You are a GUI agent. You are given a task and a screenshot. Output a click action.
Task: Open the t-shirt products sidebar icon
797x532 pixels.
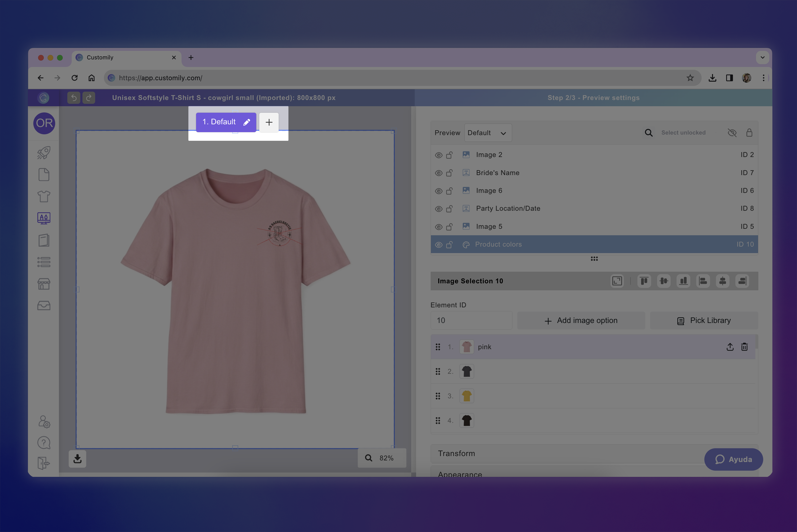pos(44,196)
